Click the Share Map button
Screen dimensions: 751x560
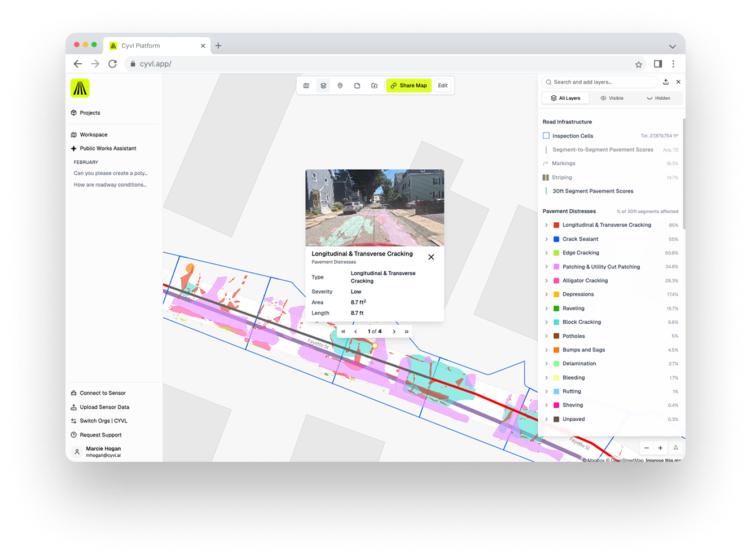(x=409, y=86)
